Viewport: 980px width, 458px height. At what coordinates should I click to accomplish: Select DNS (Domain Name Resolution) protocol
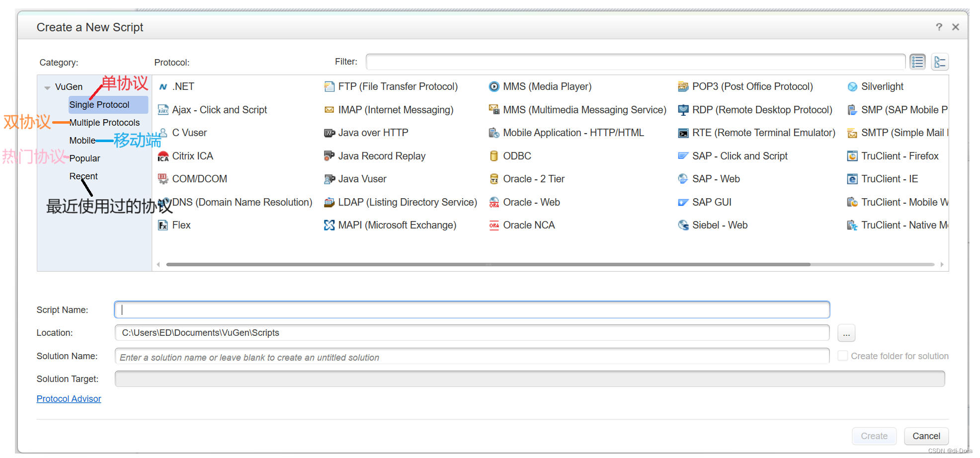[x=242, y=202]
